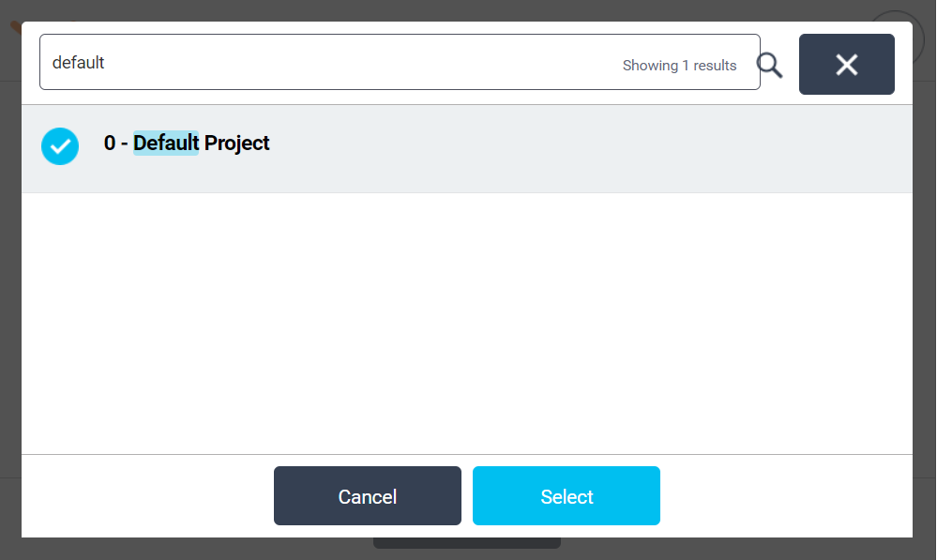The height and width of the screenshot is (560, 937).
Task: Click the highlighted 'Default' word in the result
Action: (166, 144)
